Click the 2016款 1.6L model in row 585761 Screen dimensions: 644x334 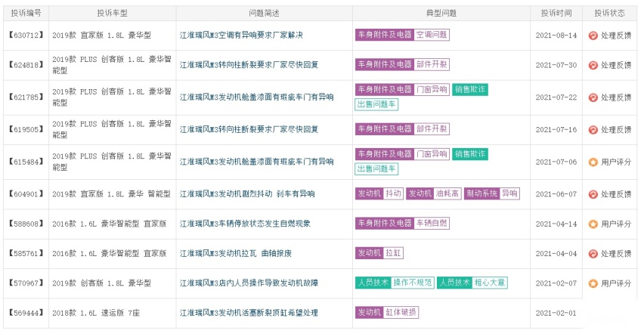[110, 253]
